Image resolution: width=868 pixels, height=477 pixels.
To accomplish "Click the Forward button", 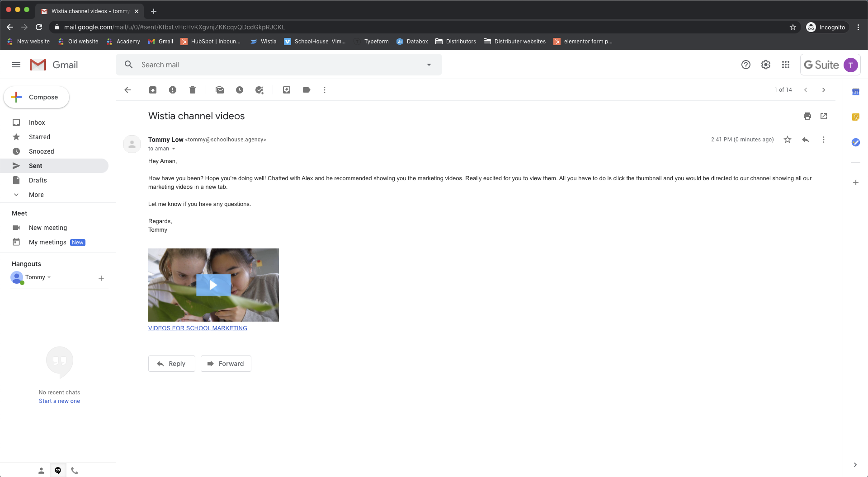I will [226, 364].
